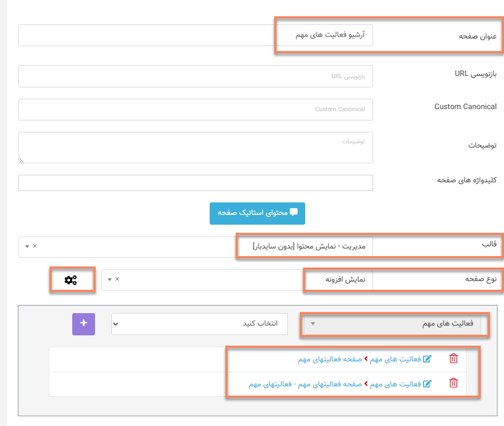Click the Custom Canonical text field
This screenshot has height=426, width=504.
[196, 109]
